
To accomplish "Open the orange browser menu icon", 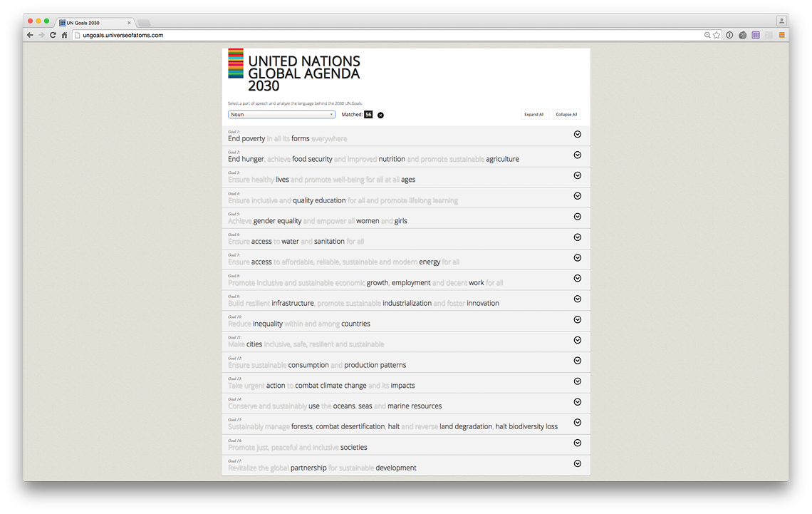I will 782,35.
